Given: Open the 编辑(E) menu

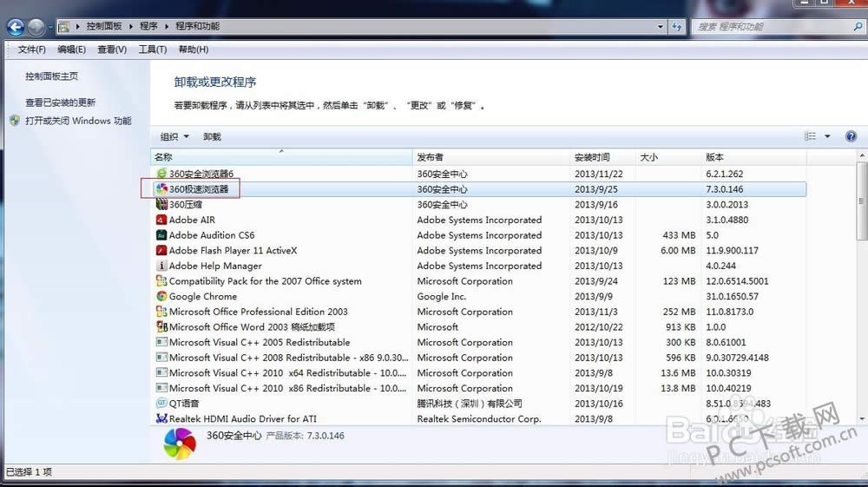Looking at the screenshot, I should point(71,49).
